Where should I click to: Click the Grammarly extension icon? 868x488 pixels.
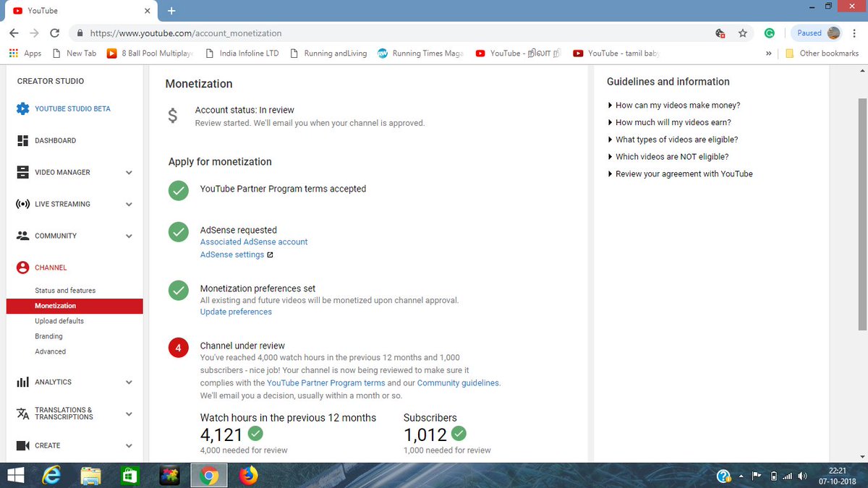770,33
